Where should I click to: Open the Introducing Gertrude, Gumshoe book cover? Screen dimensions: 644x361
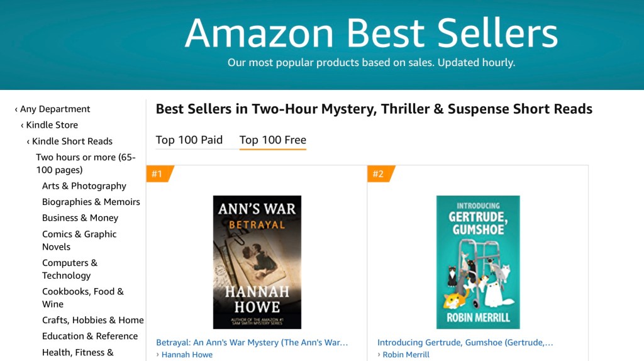click(478, 262)
